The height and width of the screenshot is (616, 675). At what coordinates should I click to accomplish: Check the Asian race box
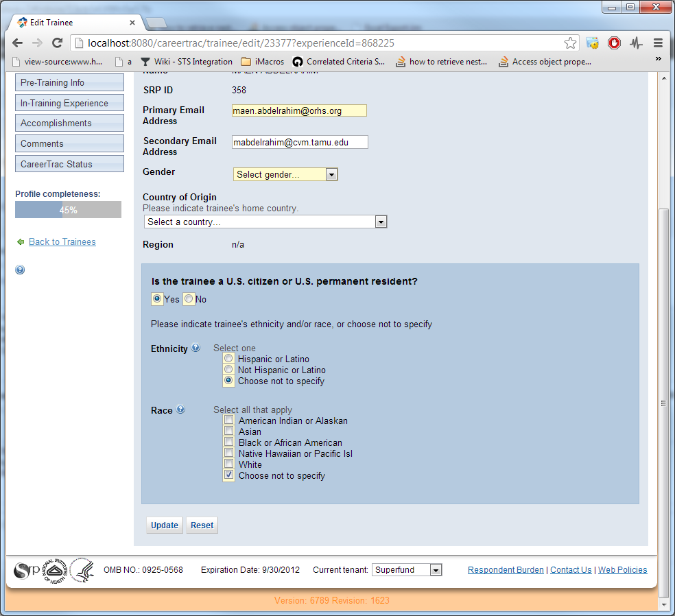229,431
